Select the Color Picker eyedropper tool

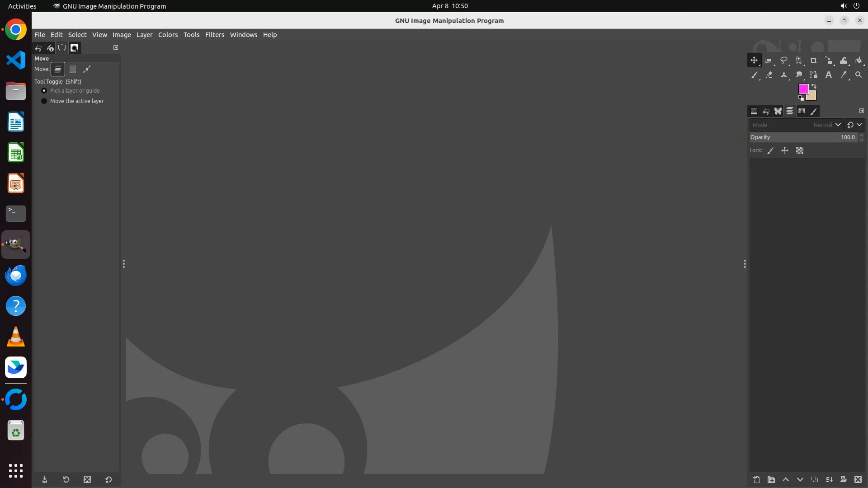[844, 75]
